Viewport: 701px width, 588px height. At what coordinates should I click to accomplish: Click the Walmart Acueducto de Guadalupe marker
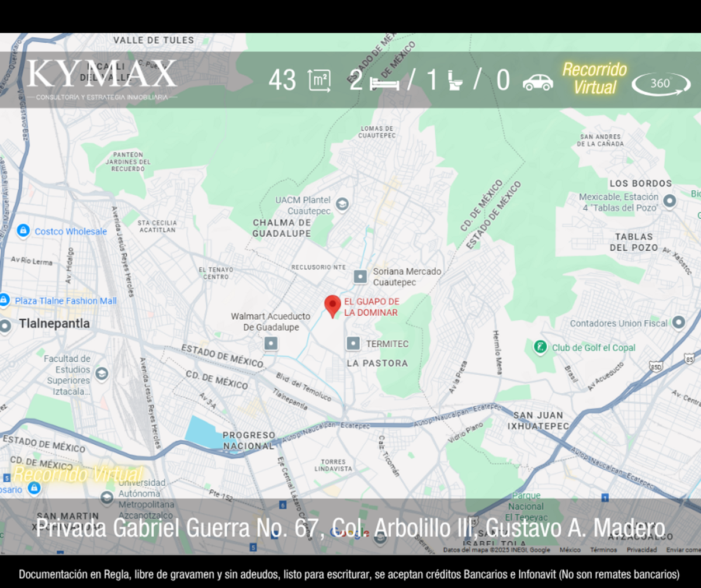[270, 344]
